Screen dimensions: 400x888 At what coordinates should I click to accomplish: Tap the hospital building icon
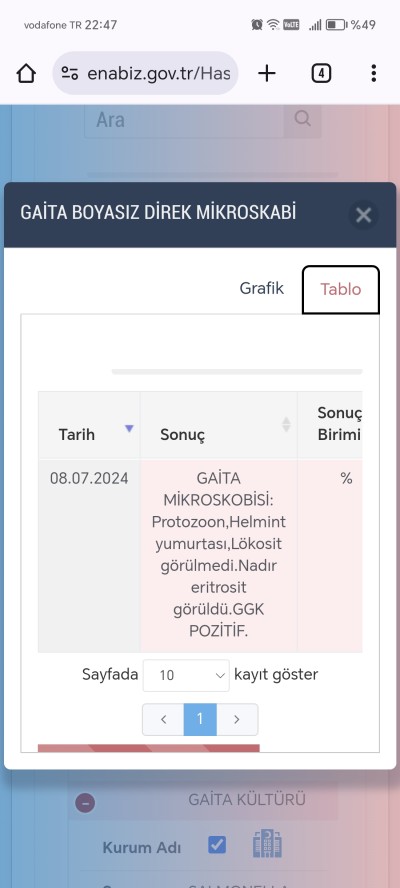267,843
